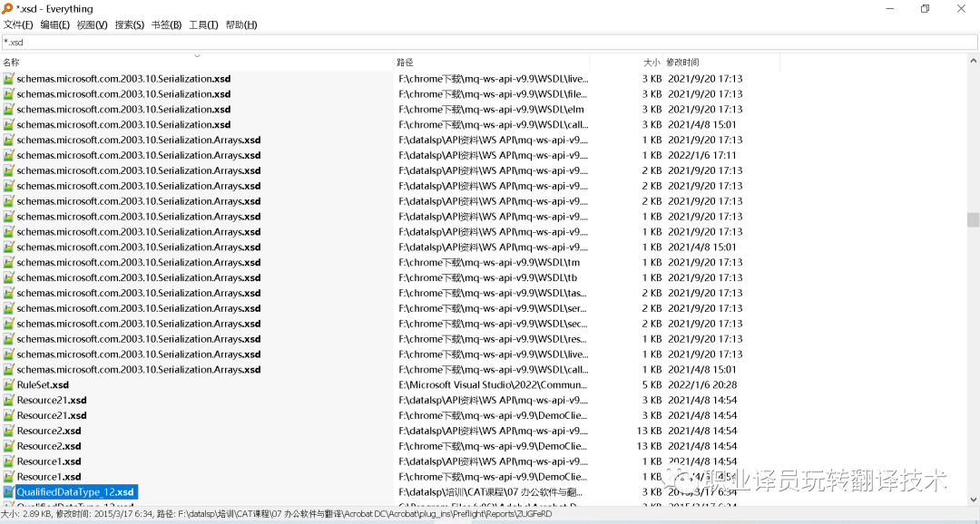Click the icon of the topmost listed file
980x524 pixels.
(x=8, y=79)
